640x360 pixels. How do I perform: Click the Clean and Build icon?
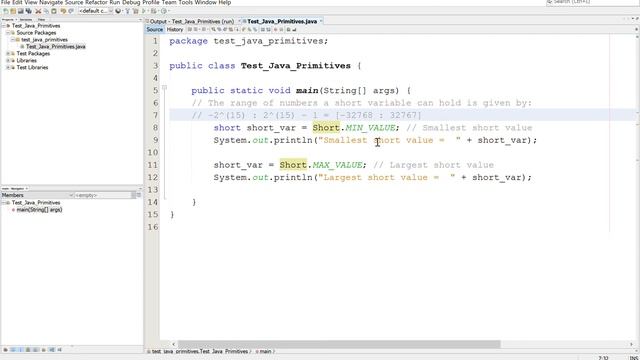(135, 11)
